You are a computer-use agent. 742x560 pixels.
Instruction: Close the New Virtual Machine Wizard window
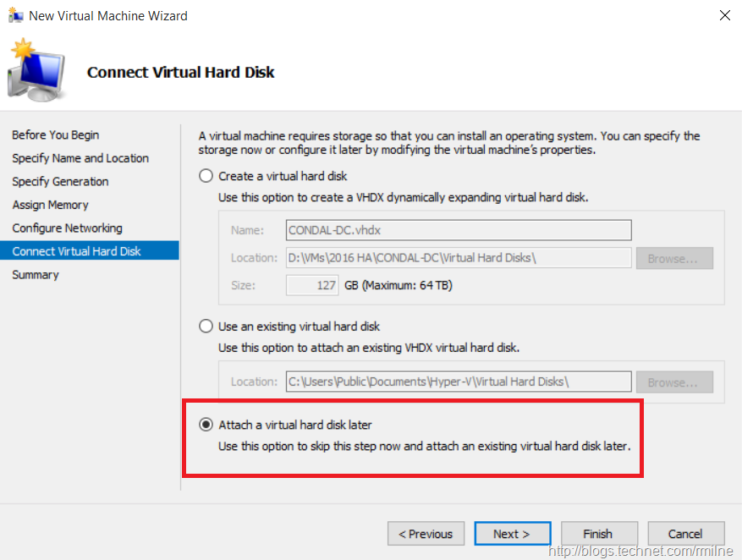(x=724, y=15)
